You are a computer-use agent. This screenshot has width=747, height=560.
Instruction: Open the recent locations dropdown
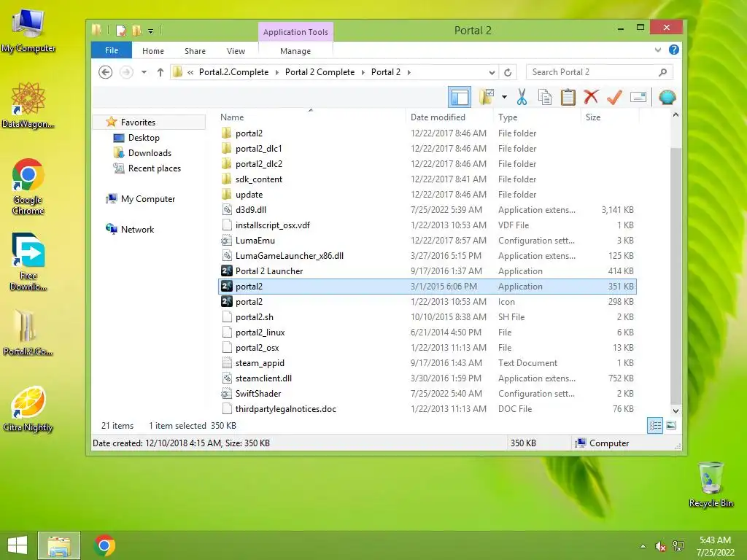tap(144, 72)
